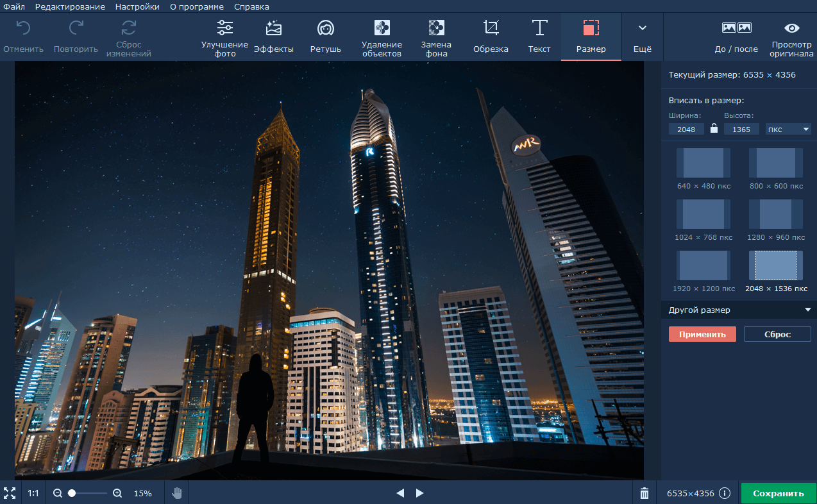This screenshot has height=504, width=817.
Task: Toggle Просмотр оригинала eye view
Action: (x=792, y=38)
